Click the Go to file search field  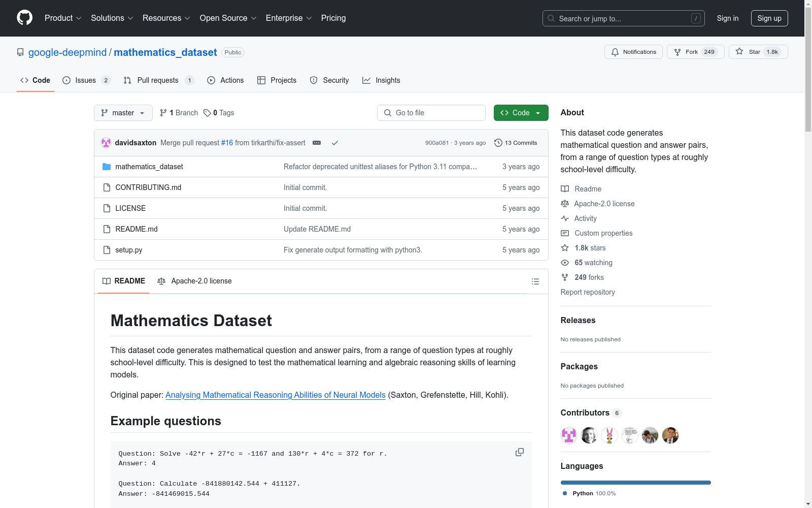click(x=431, y=113)
